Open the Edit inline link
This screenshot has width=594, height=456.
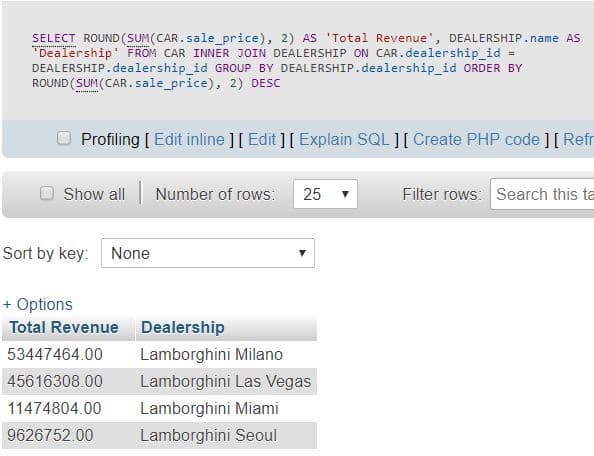189,139
